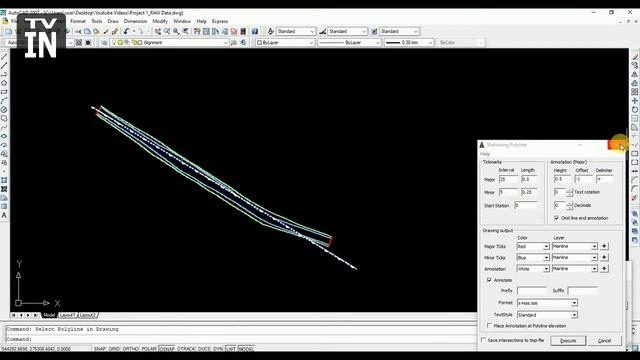This screenshot has height=360, width=640.
Task: Click plus button beside Minor Ticks layer
Action: 604,257
